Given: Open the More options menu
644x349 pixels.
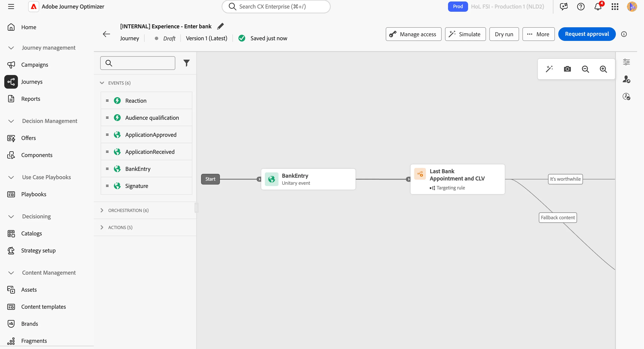Looking at the screenshot, I should click(x=538, y=34).
